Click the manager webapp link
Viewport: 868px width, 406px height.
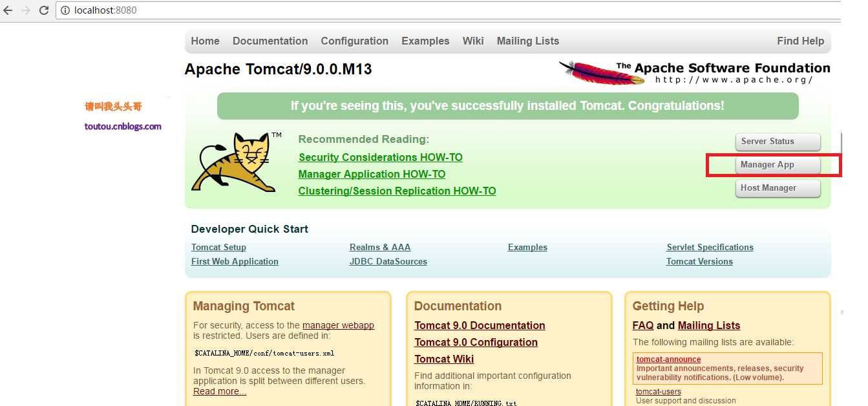pos(338,325)
